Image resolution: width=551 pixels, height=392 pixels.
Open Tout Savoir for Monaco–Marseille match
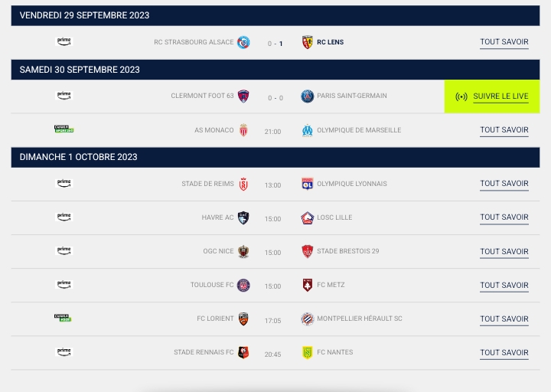[x=504, y=130]
